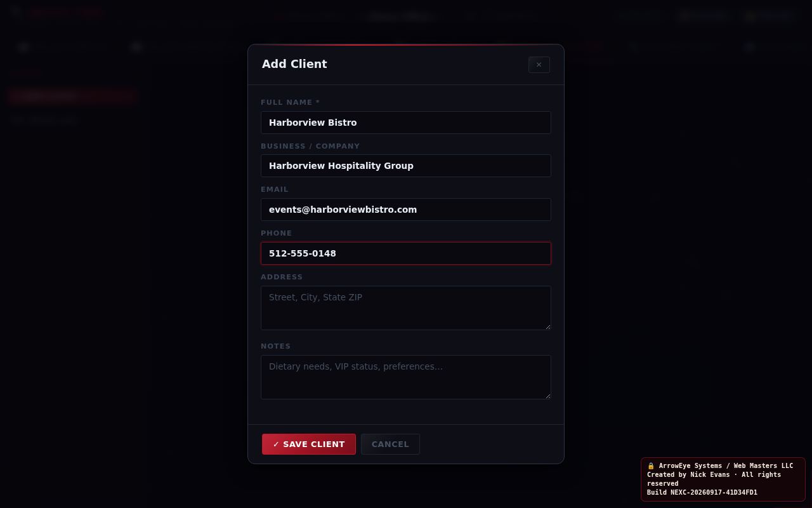The image size is (812, 508).
Task: Click the Address box with Street, City placeholder
Action: 406,308
